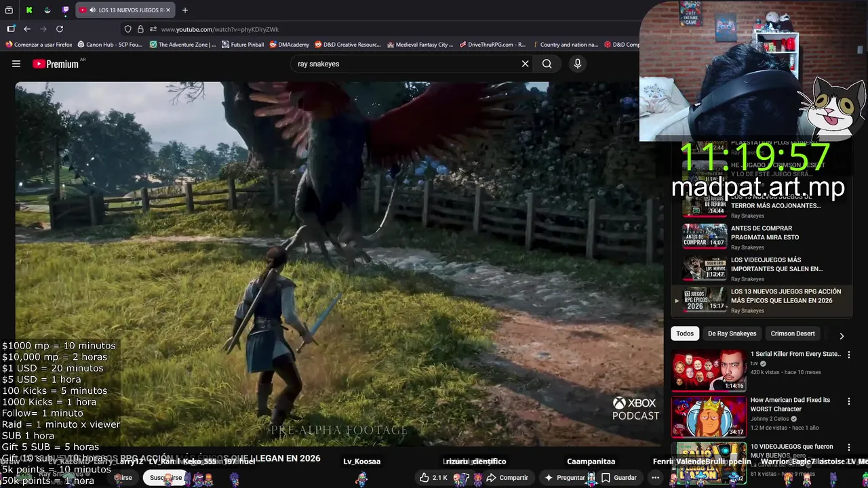
Task: Toggle the Firefox sidebar button
Action: (11, 29)
